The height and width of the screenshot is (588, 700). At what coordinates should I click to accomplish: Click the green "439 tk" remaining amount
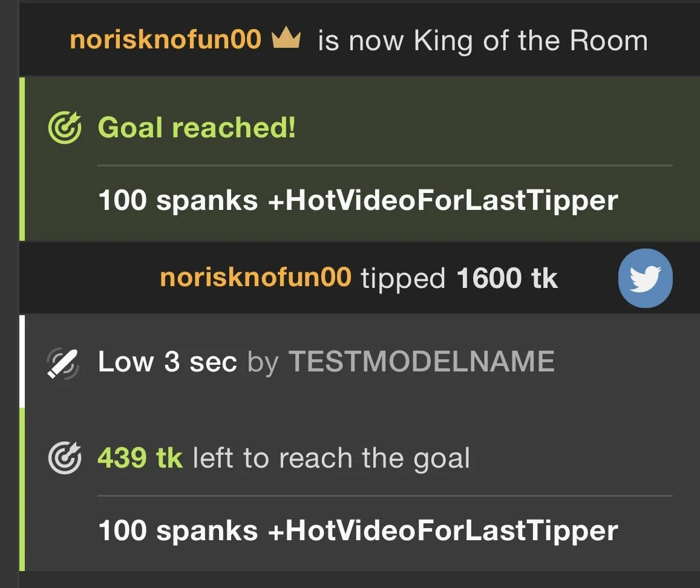click(x=140, y=458)
